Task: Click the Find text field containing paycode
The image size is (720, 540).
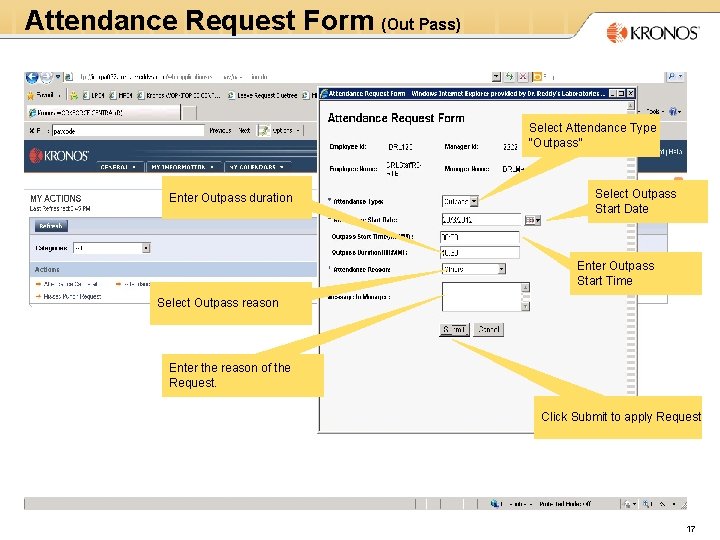Action: (128, 131)
